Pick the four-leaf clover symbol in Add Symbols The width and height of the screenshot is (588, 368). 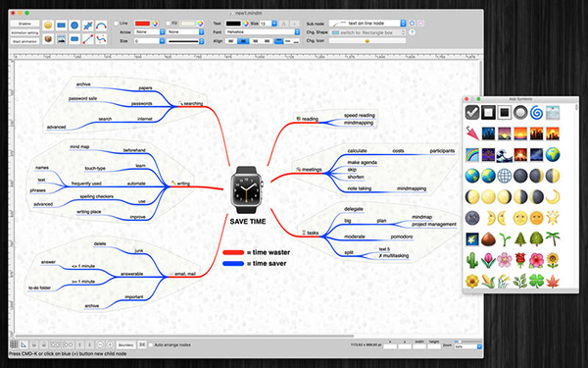537,281
